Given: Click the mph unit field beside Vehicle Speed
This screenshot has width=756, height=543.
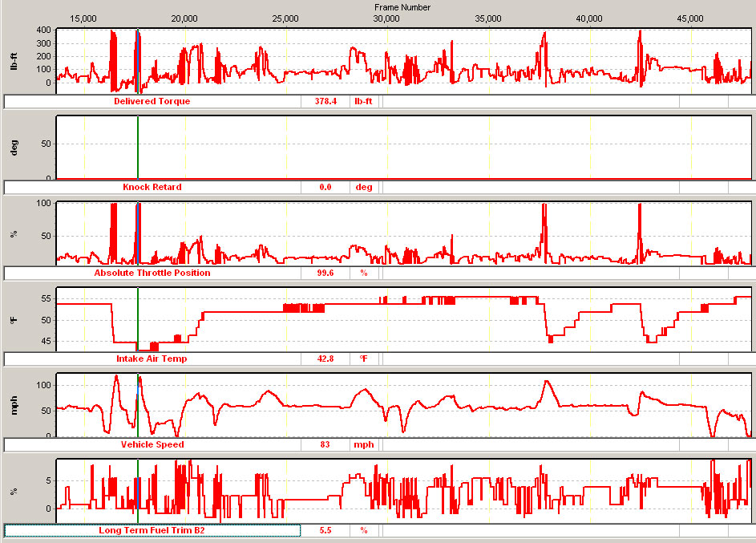Looking at the screenshot, I should pyautogui.click(x=364, y=445).
